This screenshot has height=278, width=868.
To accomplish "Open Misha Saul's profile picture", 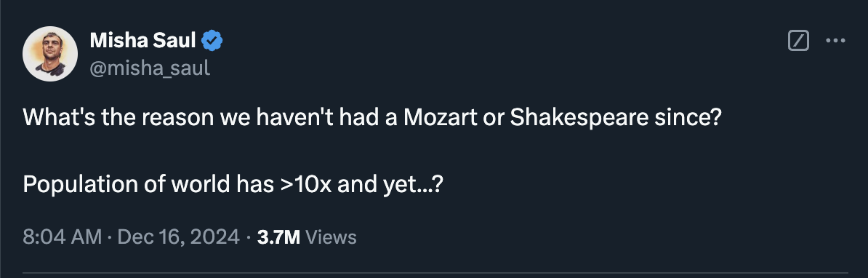I will [x=50, y=54].
